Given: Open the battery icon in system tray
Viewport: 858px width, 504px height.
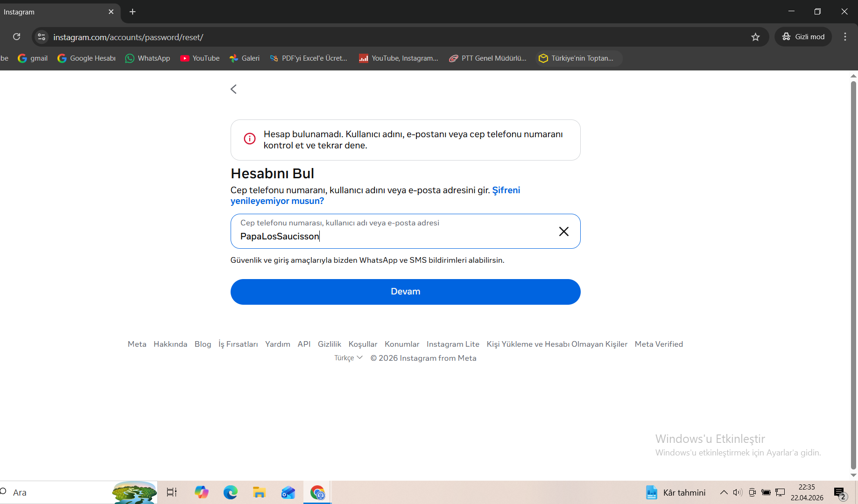Looking at the screenshot, I should (766, 492).
